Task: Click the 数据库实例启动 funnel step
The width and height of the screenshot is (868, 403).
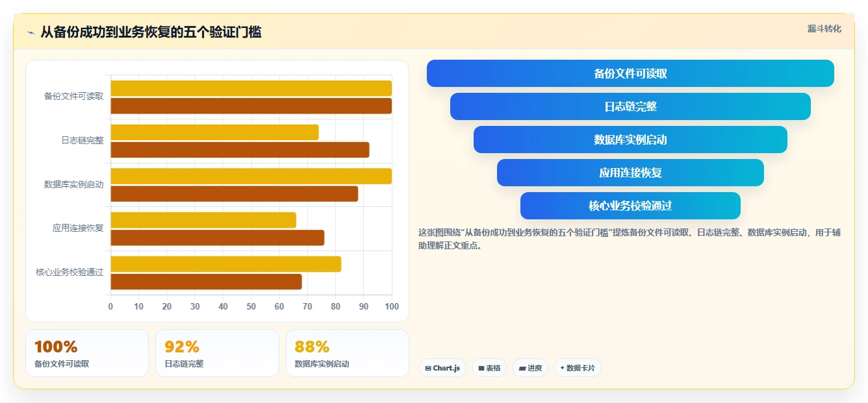Action: tap(630, 140)
